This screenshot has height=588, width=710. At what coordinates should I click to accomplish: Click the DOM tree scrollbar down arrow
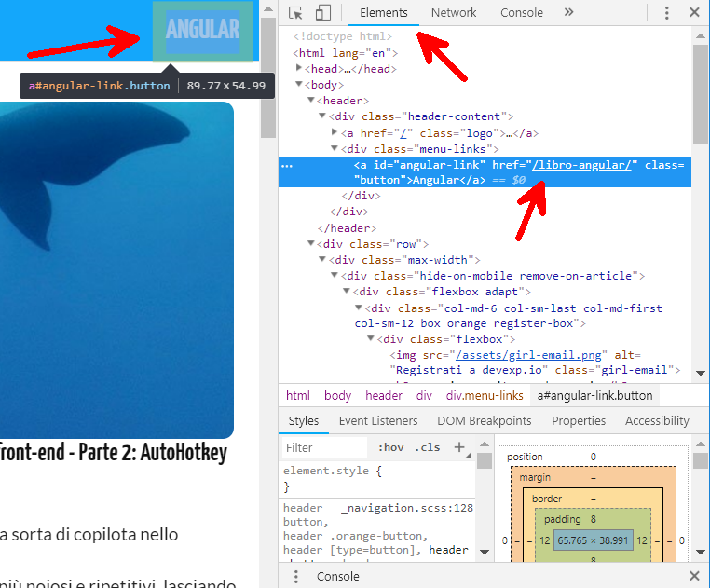pyautogui.click(x=701, y=374)
